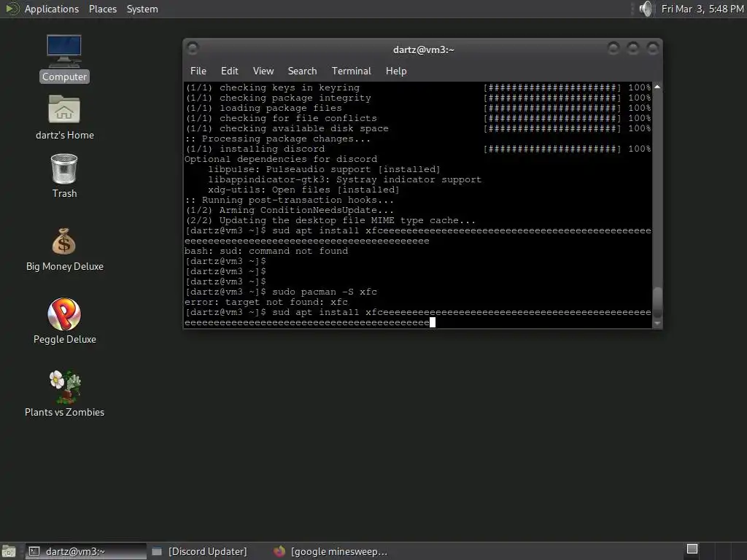This screenshot has height=560, width=747.
Task: Click ':: Running post-transaction hooks...' line
Action: coord(289,200)
